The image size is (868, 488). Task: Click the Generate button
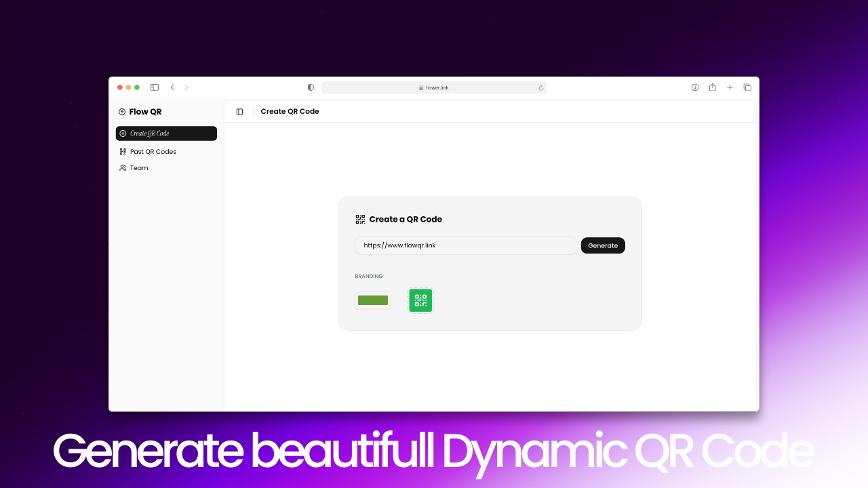[603, 245]
